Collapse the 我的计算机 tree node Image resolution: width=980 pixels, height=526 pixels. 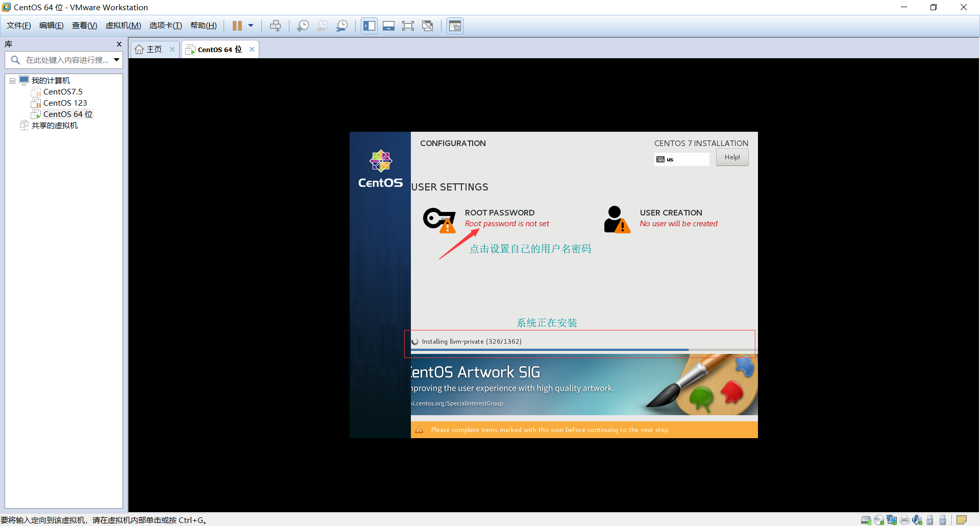(12, 81)
